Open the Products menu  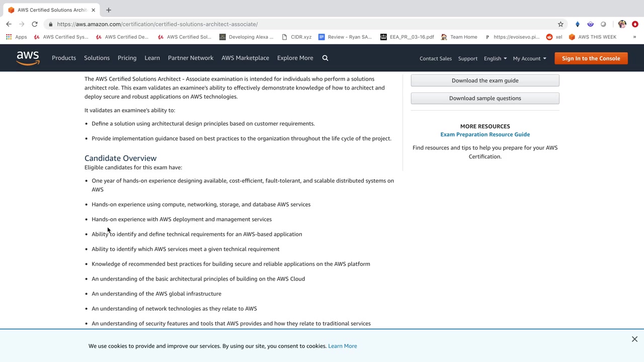coord(64,58)
